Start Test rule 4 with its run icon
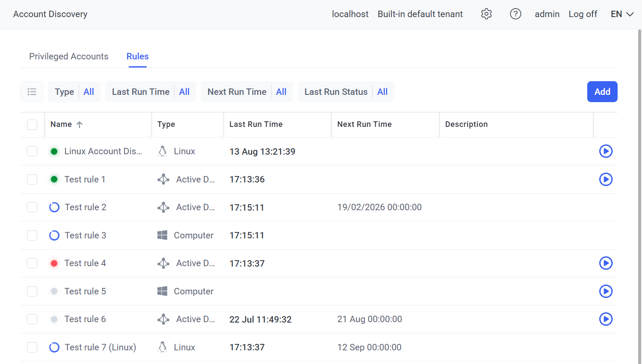Screen dimensions: 642x364 click(606, 263)
